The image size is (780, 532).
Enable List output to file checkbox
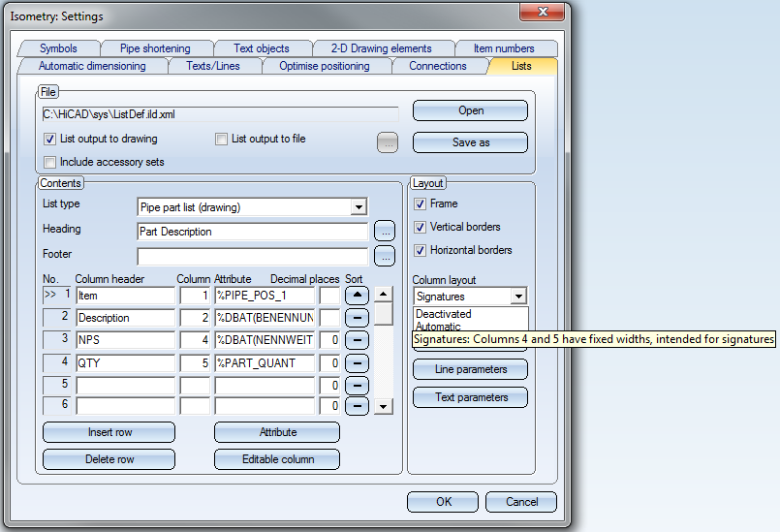[222, 139]
